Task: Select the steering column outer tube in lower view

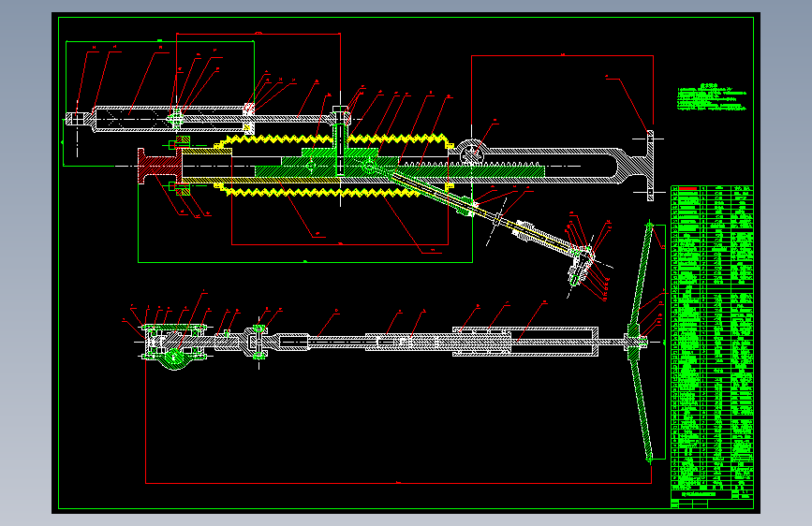Action: pyautogui.click(x=525, y=342)
